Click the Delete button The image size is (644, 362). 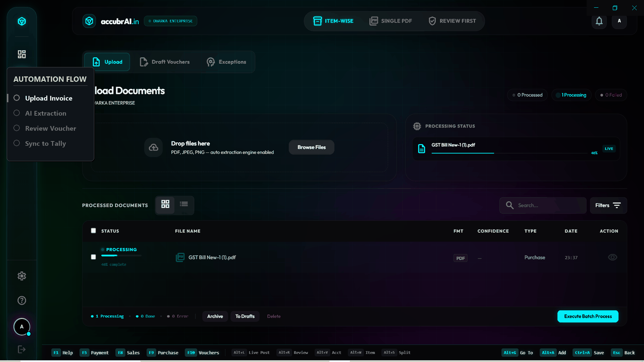click(x=274, y=316)
